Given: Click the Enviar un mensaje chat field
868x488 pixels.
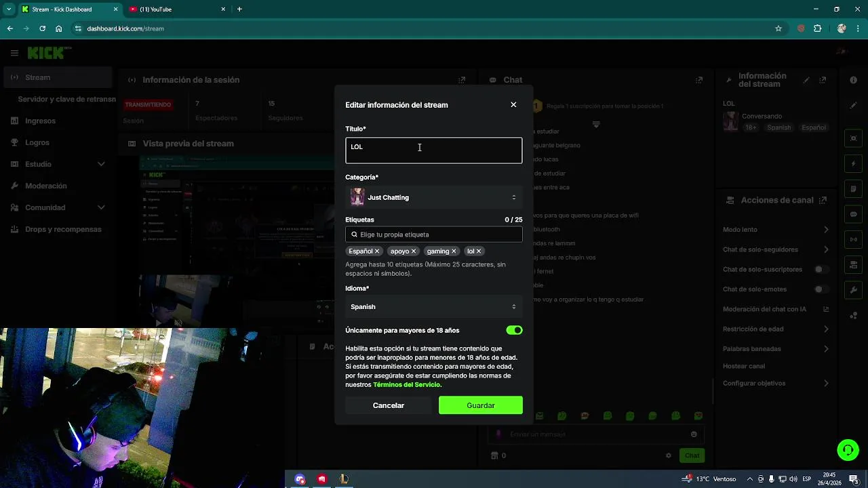Looking at the screenshot, I should click(597, 434).
